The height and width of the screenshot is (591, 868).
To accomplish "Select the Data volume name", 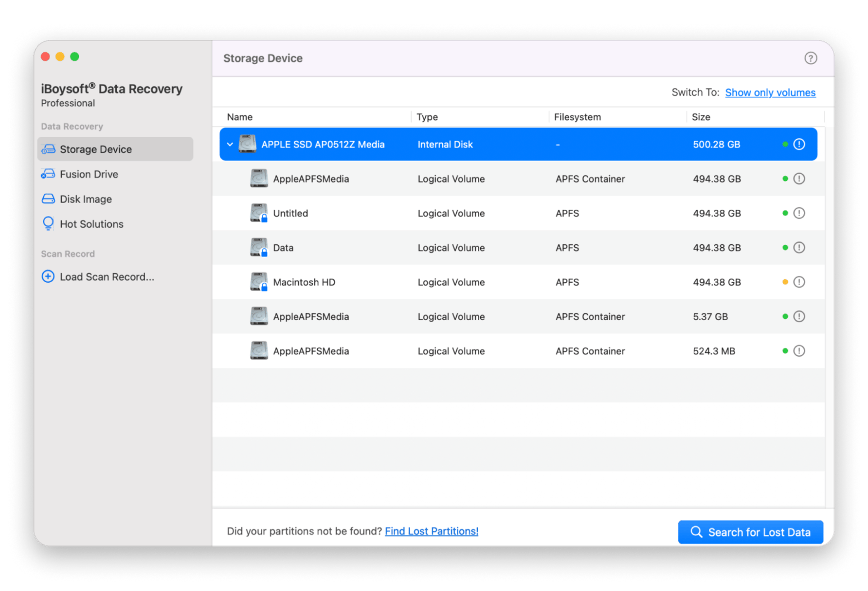I will coord(283,248).
